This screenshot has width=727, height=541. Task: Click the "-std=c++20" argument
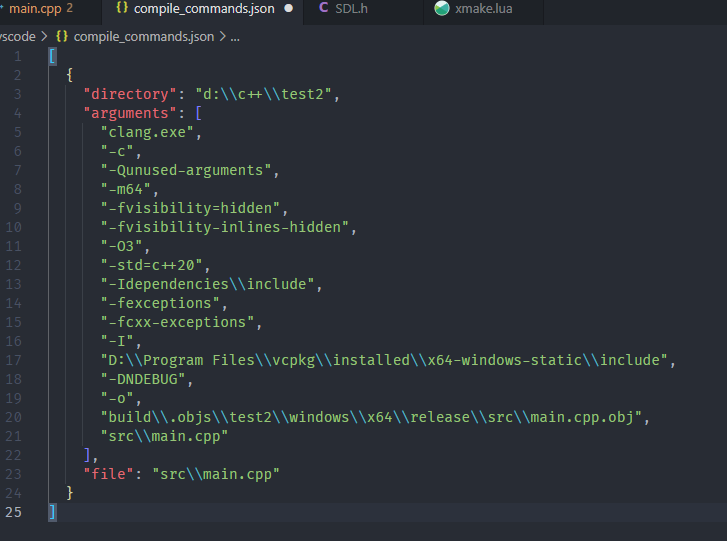click(x=151, y=265)
